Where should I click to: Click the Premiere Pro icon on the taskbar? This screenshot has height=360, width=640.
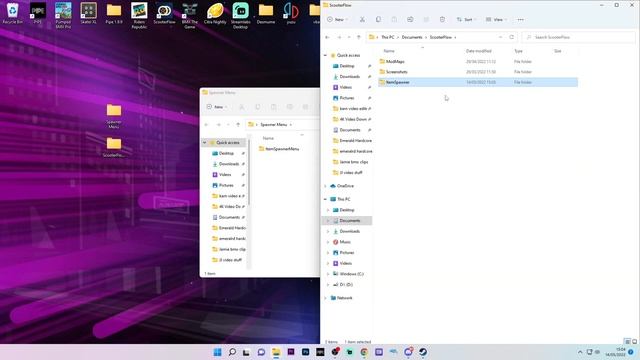pyautogui.click(x=291, y=352)
